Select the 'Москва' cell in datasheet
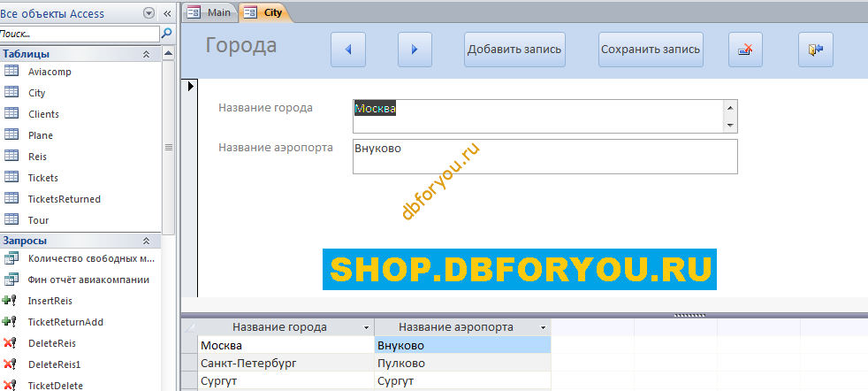The height and width of the screenshot is (391, 868). pos(286,346)
